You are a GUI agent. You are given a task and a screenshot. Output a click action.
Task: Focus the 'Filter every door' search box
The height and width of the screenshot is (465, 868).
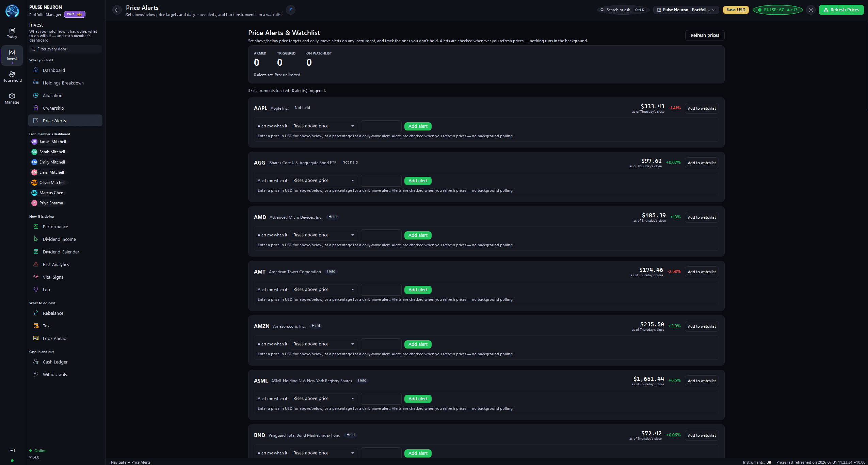point(65,49)
